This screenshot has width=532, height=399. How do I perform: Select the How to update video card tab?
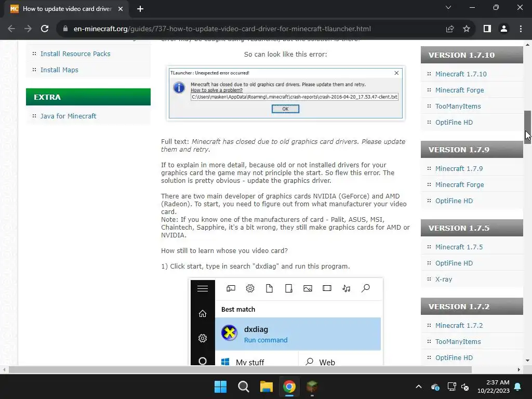pos(67,9)
